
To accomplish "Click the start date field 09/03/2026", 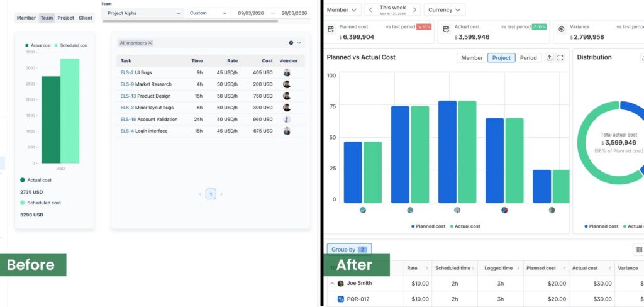I will (250, 13).
